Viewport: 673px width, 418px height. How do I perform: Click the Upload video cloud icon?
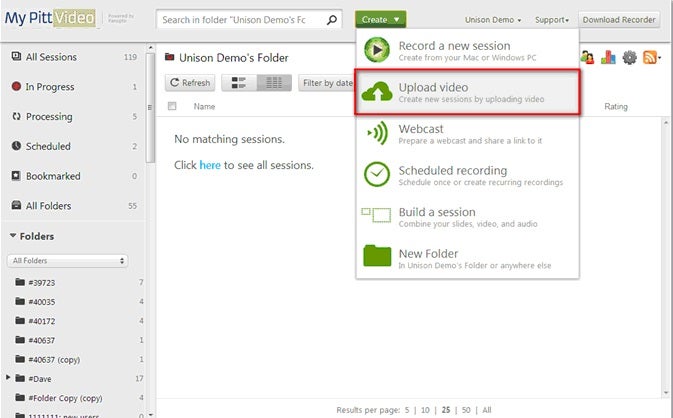(x=377, y=91)
